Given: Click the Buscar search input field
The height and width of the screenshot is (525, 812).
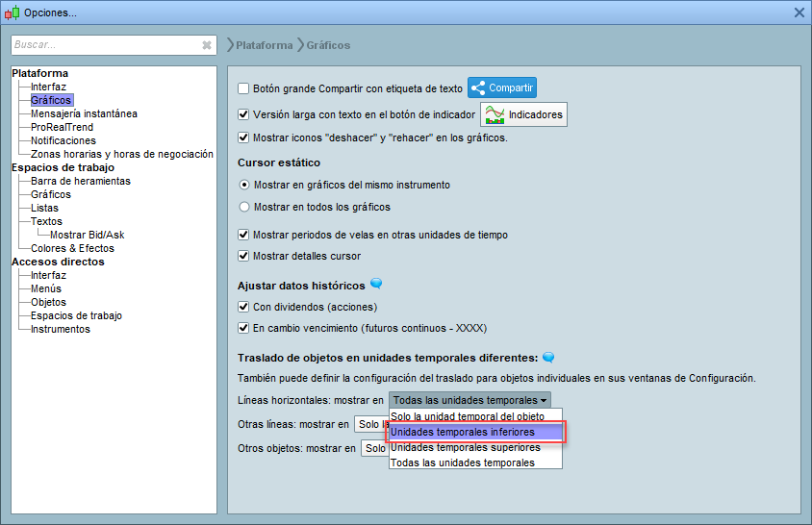Looking at the screenshot, I should pos(106,45).
